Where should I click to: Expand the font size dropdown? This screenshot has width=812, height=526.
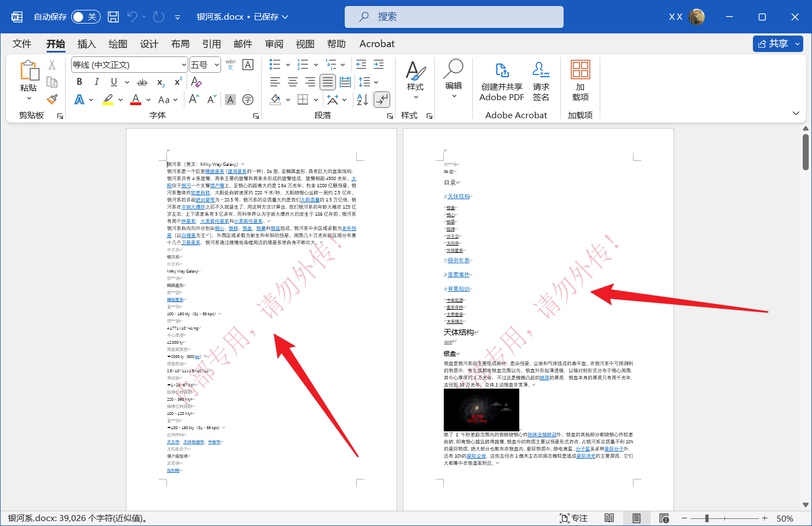(x=217, y=65)
